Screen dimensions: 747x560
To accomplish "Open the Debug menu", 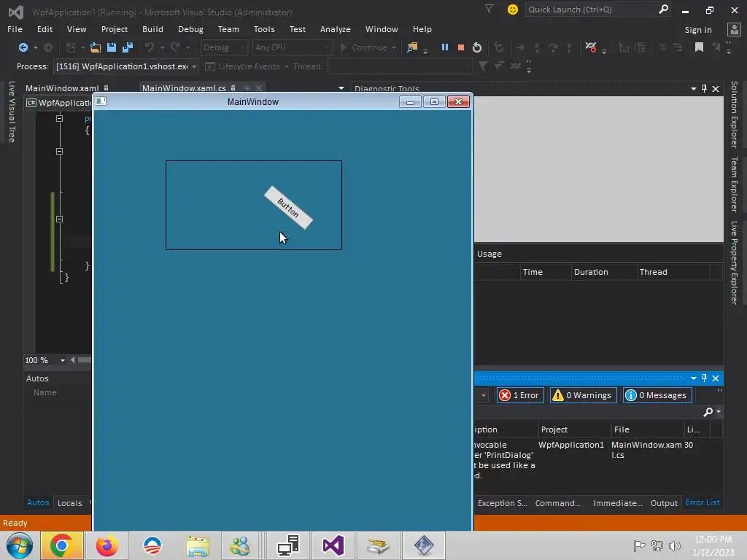I will [190, 29].
